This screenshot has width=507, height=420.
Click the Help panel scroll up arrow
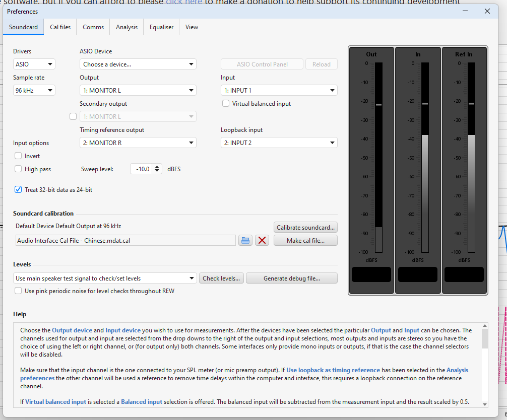click(485, 326)
